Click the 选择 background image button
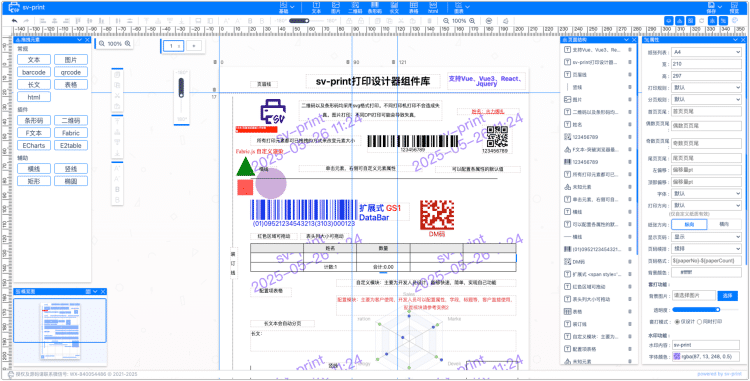Screen dimensions: 750x381 click(x=728, y=296)
